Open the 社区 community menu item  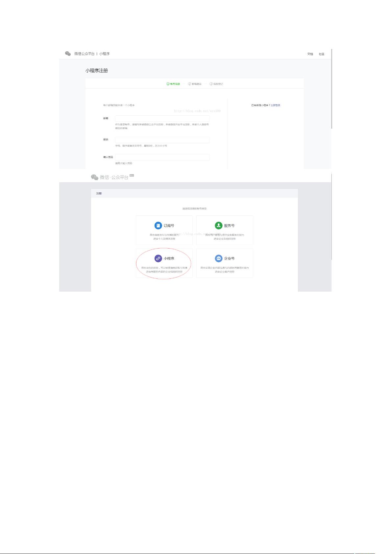pyautogui.click(x=321, y=54)
